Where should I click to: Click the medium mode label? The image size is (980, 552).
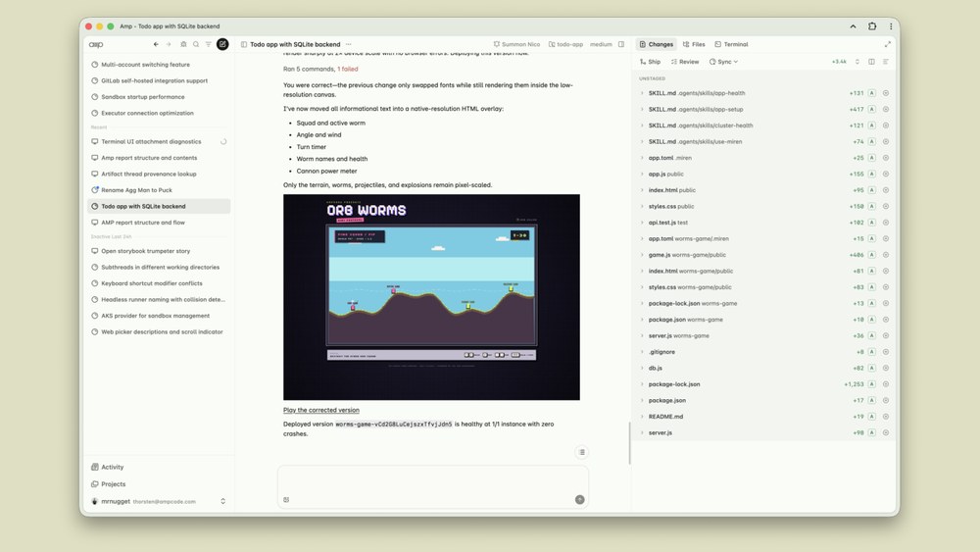tap(601, 44)
